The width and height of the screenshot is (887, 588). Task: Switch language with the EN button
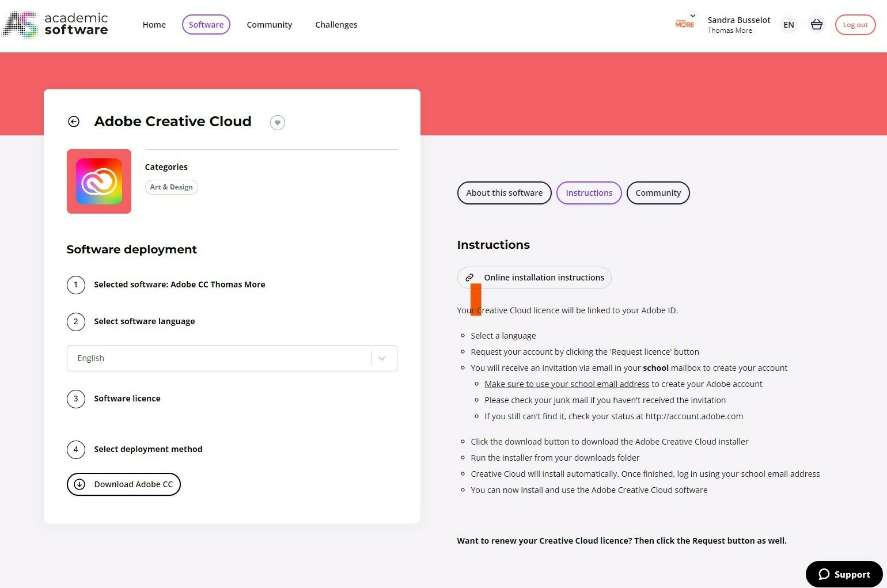click(x=789, y=25)
